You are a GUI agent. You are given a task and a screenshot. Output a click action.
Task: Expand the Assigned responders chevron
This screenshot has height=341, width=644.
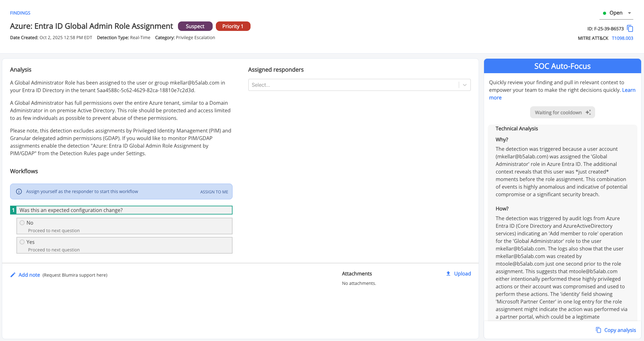(x=464, y=85)
